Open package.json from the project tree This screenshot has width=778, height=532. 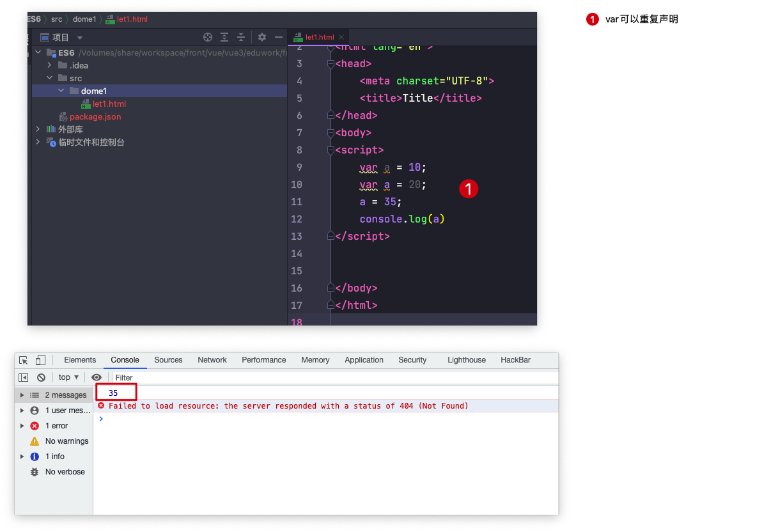95,116
